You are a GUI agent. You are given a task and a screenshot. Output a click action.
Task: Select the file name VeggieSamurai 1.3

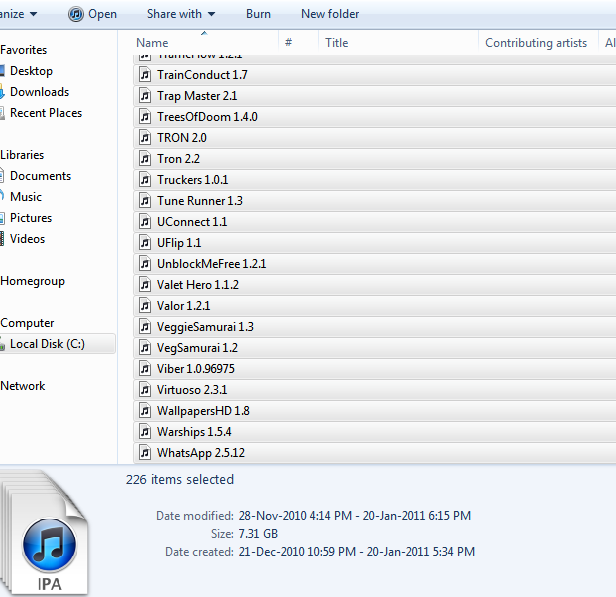pyautogui.click(x=205, y=327)
